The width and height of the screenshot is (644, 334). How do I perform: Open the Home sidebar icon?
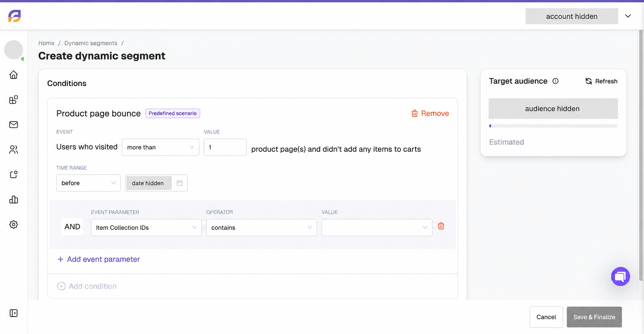(x=14, y=75)
